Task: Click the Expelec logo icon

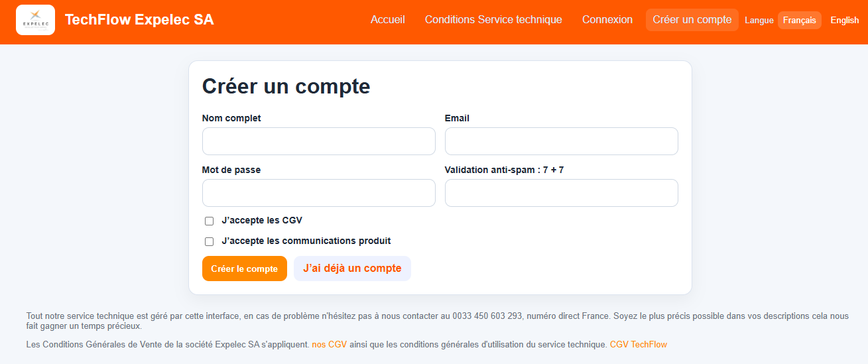Action: point(35,20)
